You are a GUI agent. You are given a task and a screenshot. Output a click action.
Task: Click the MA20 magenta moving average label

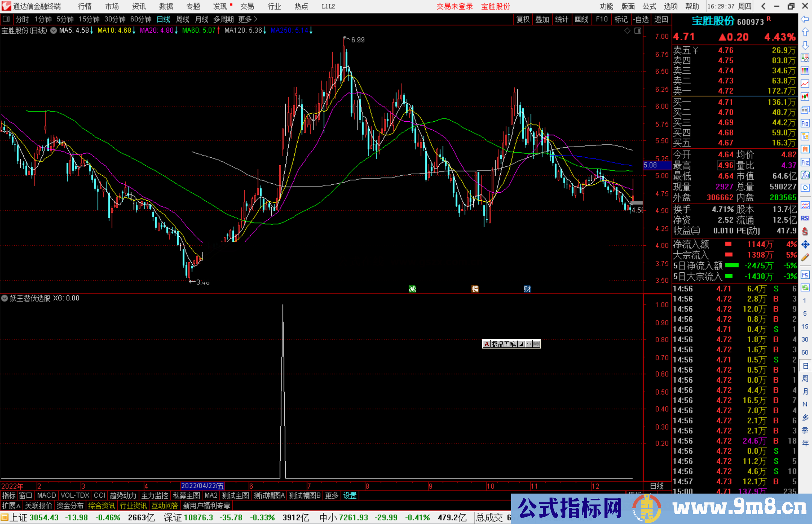tap(156, 30)
